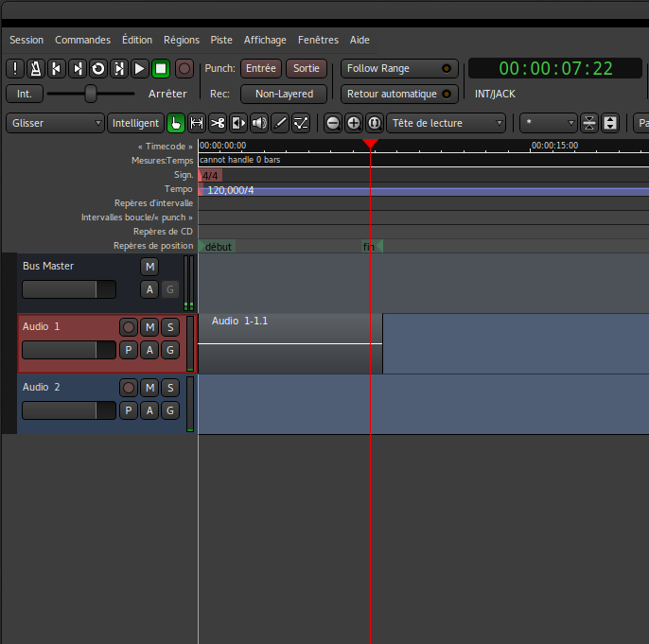
Task: Open the Session menu
Action: (x=26, y=40)
